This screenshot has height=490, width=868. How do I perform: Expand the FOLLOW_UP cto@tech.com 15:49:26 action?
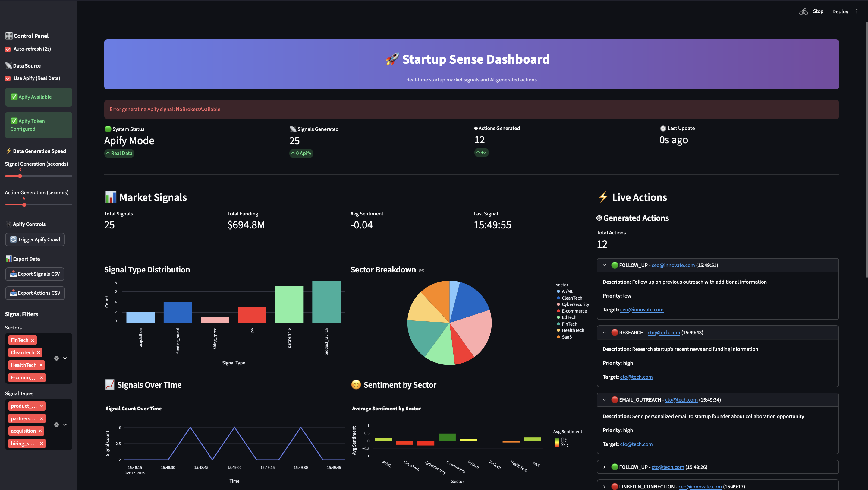(x=604, y=467)
